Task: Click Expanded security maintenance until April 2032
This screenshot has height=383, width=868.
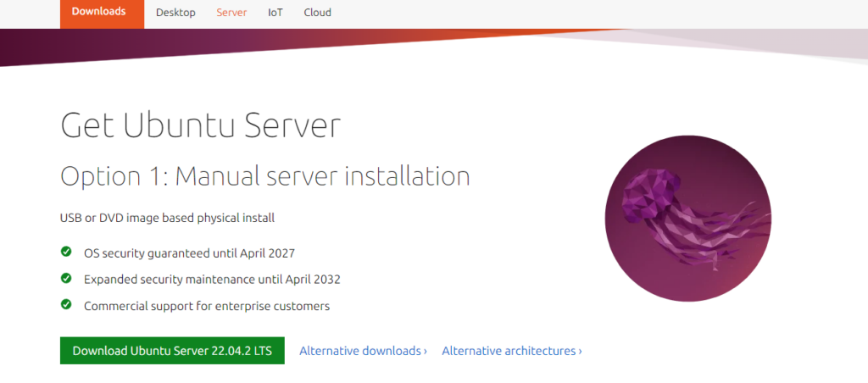Action: [x=212, y=280]
